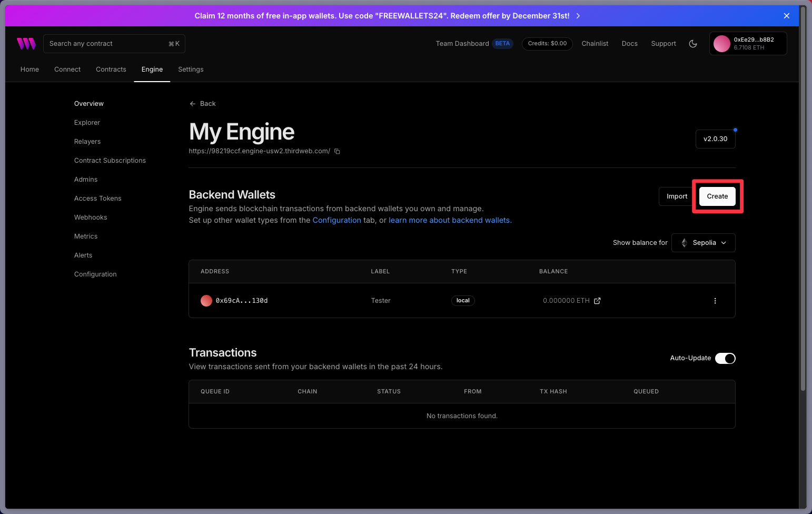Click the Create wallet button
Image resolution: width=812 pixels, height=514 pixels.
(717, 196)
